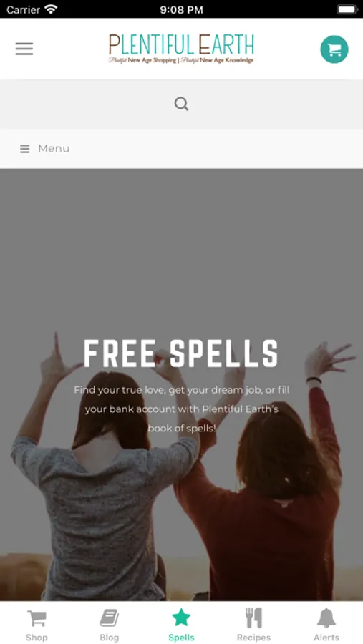This screenshot has width=363, height=644.
Task: Tap the small Menu list icon
Action: [24, 149]
